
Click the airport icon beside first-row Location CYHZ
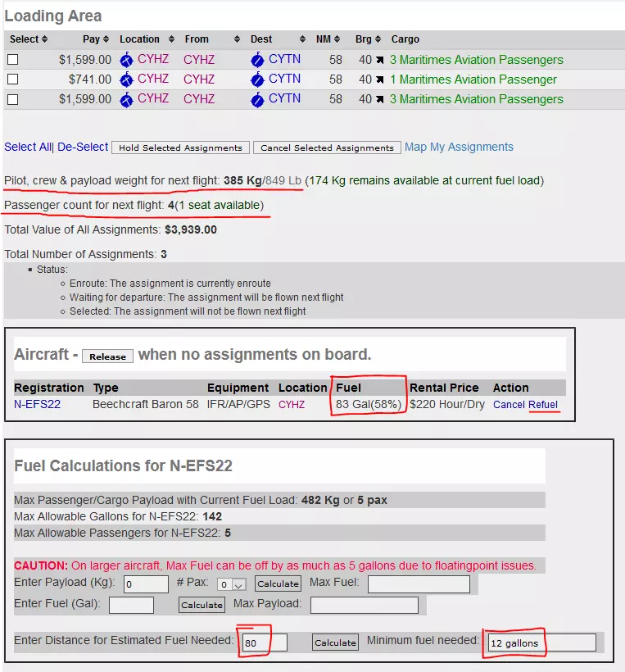[x=126, y=60]
